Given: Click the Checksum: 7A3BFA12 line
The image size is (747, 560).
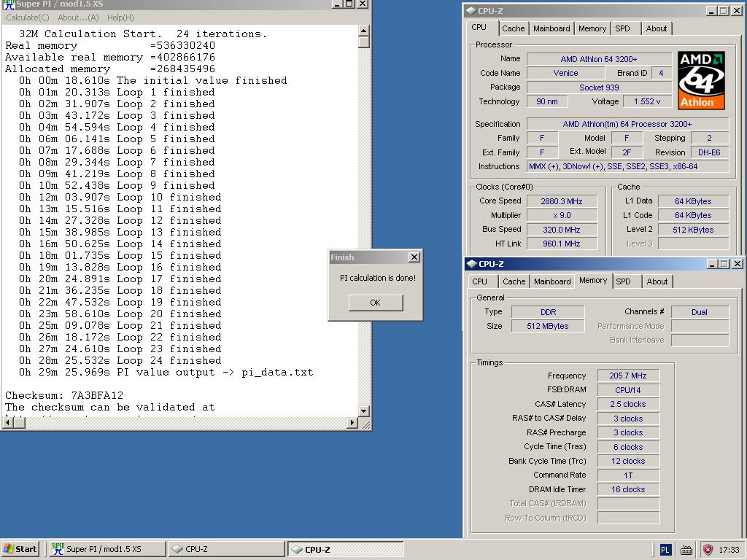Looking at the screenshot, I should pyautogui.click(x=64, y=395).
